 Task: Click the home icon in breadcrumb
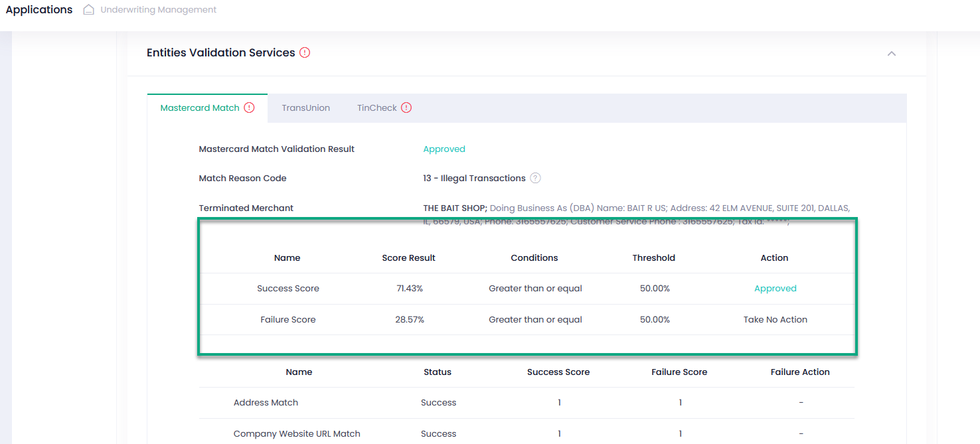[x=88, y=10]
